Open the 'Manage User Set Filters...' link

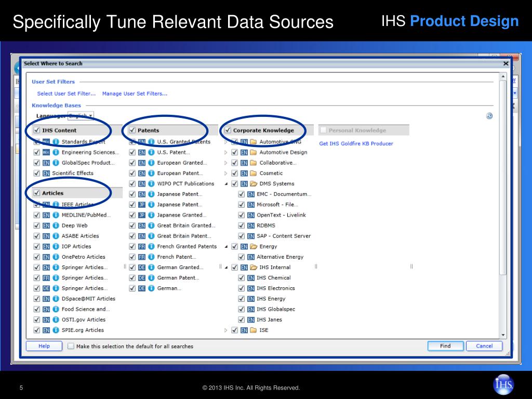point(135,94)
